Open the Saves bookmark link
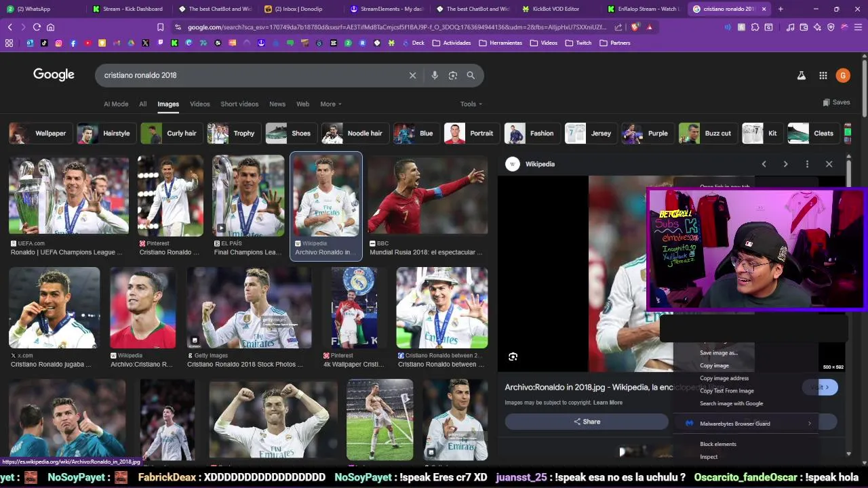This screenshot has height=488, width=868. [836, 102]
